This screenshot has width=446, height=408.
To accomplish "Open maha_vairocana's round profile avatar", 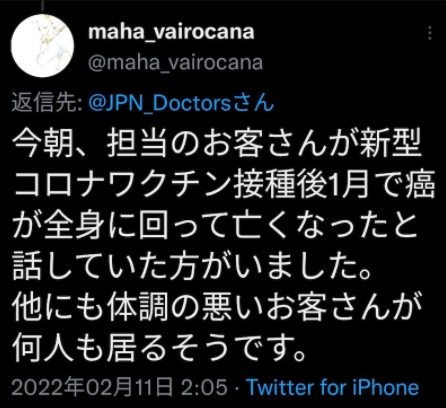I will coord(42,46).
